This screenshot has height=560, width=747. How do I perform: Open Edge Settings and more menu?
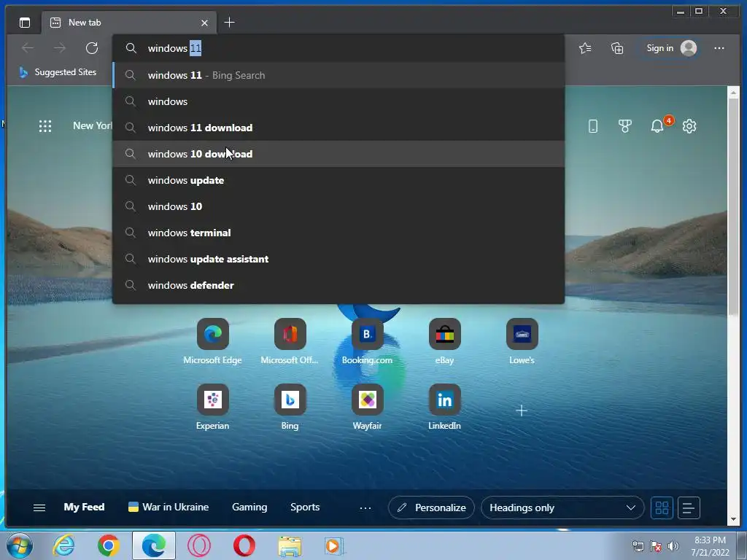(x=719, y=48)
